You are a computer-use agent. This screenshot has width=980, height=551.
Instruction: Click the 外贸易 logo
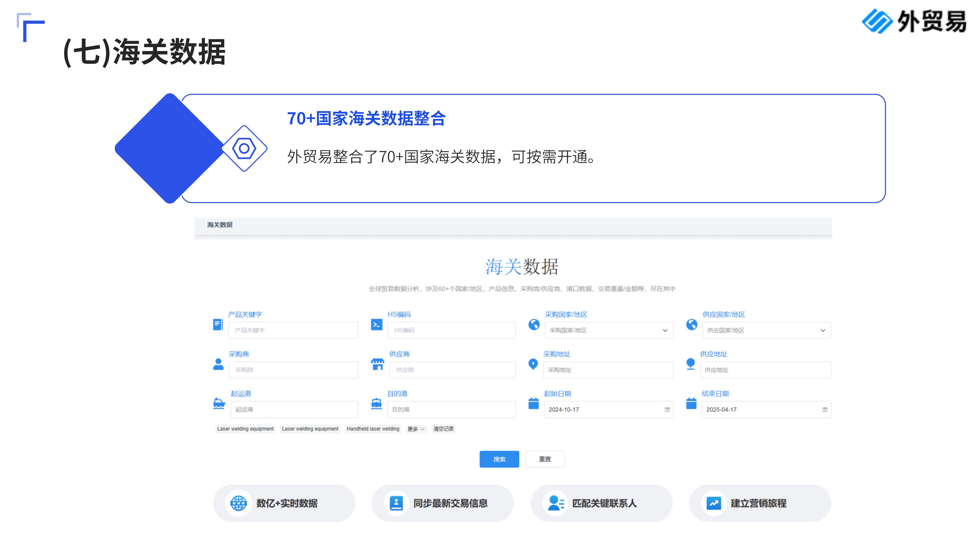point(914,21)
